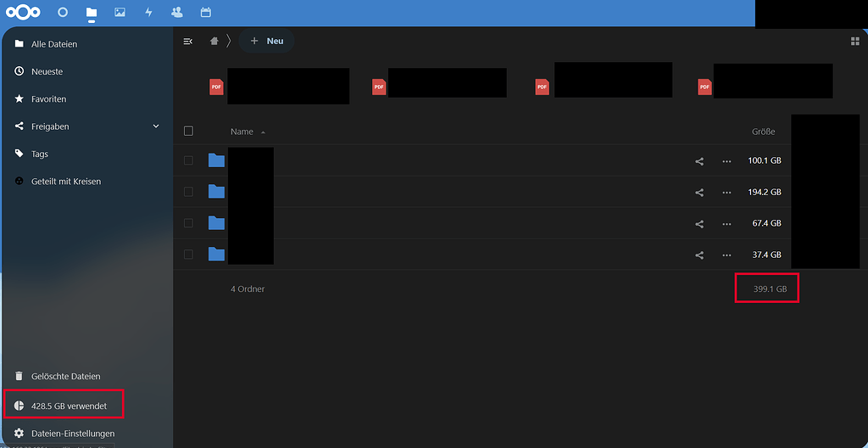Share the folder sized 100.1 GB
Viewport: 868px width, 448px height.
pyautogui.click(x=699, y=161)
